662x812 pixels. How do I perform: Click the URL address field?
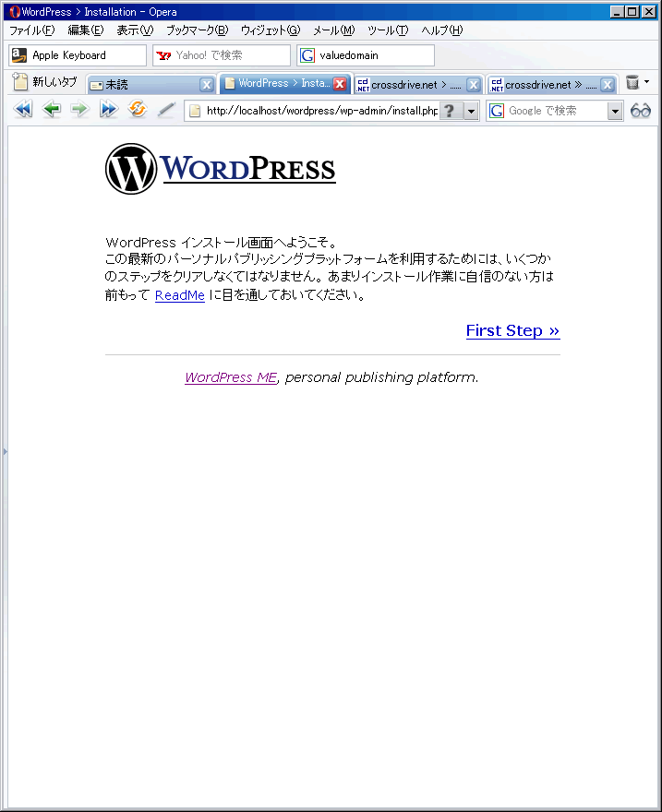(x=321, y=111)
